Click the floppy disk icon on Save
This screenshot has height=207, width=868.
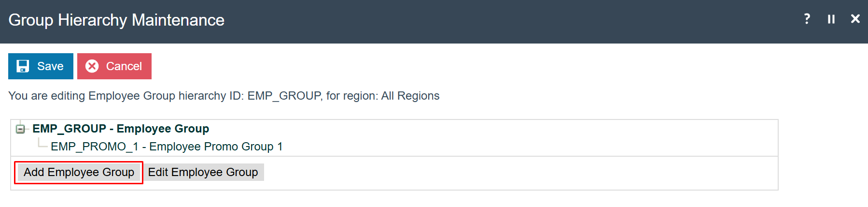(23, 66)
